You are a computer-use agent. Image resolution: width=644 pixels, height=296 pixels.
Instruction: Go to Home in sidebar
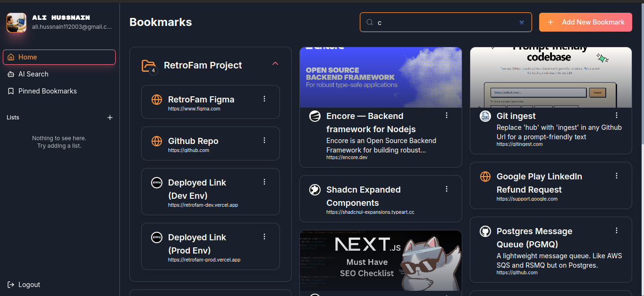click(x=59, y=57)
